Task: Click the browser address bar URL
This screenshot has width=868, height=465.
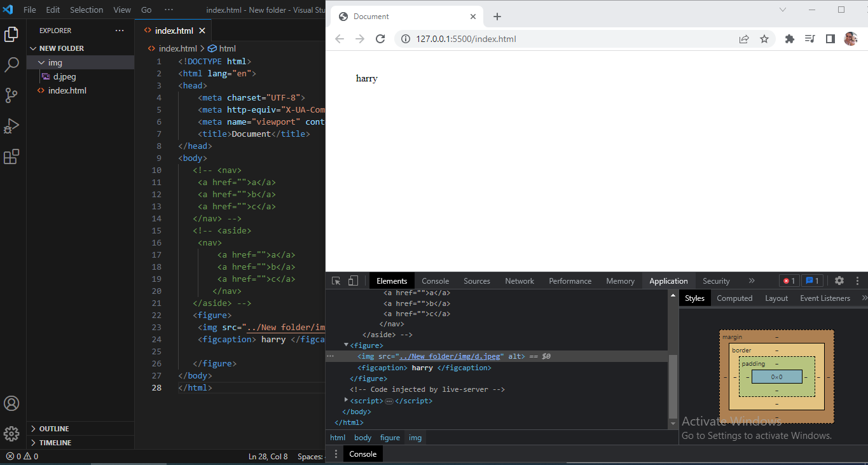Action: point(466,39)
